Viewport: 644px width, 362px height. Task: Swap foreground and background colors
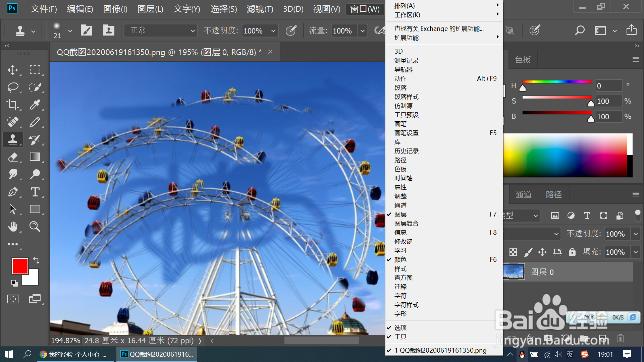coord(36,260)
